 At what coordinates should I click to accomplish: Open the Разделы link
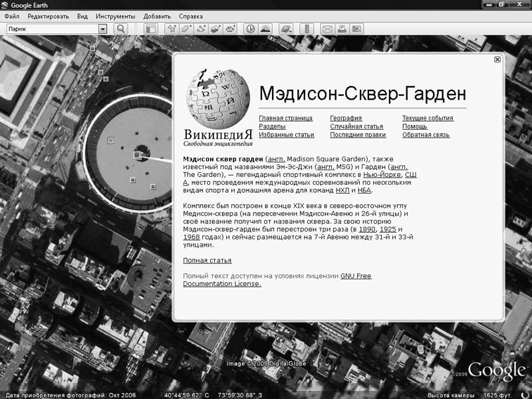(272, 126)
